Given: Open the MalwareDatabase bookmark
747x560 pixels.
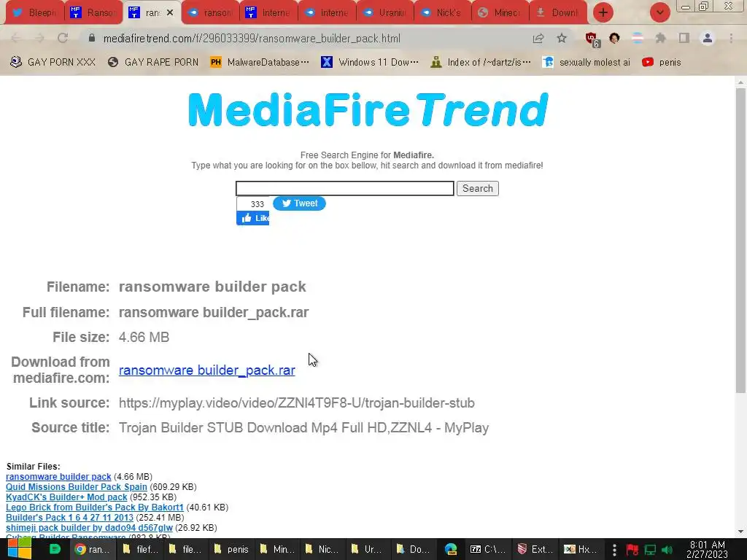Looking at the screenshot, I should point(260,63).
